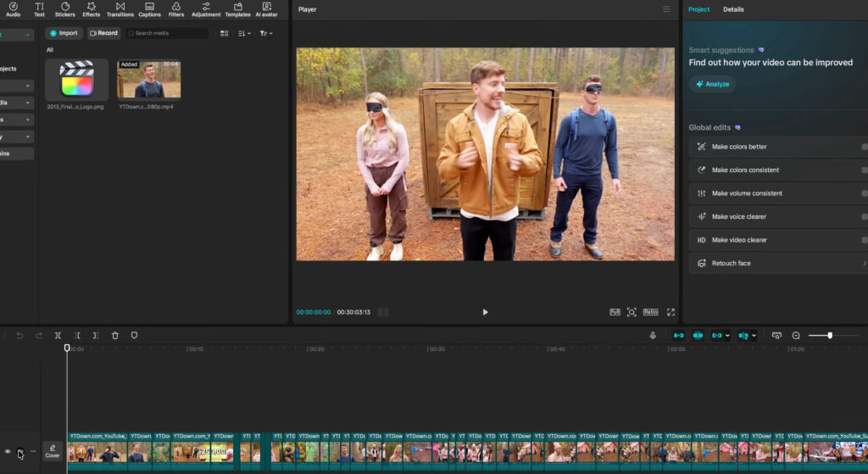Screen dimensions: 868x474
Task: Open the Effects panel
Action: (92, 9)
